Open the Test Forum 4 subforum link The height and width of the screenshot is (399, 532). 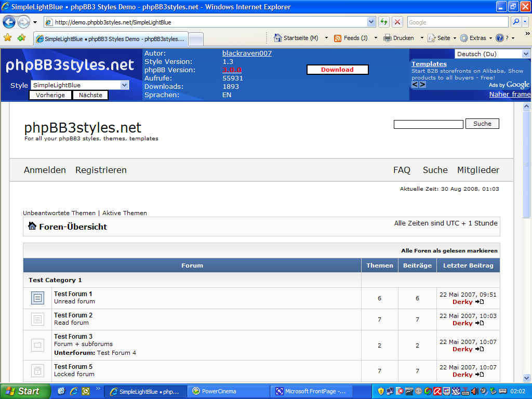pyautogui.click(x=116, y=353)
